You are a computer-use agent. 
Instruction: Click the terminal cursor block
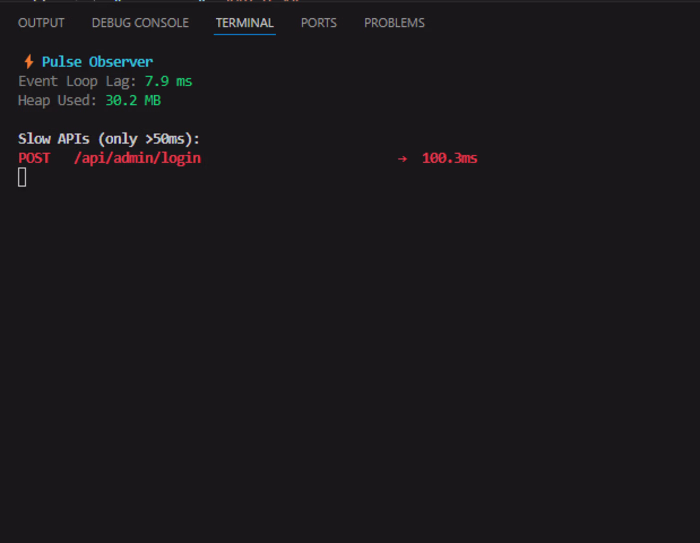tap(22, 177)
